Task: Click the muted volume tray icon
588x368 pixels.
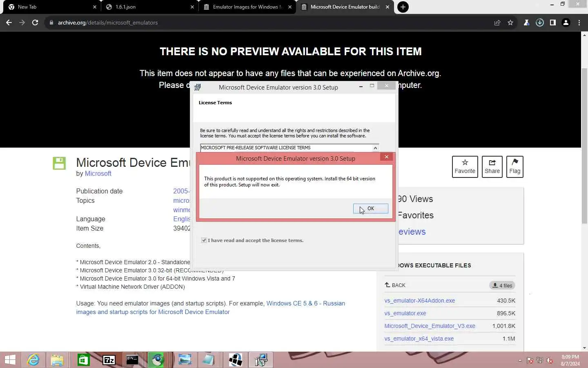Action: pyautogui.click(x=550, y=360)
